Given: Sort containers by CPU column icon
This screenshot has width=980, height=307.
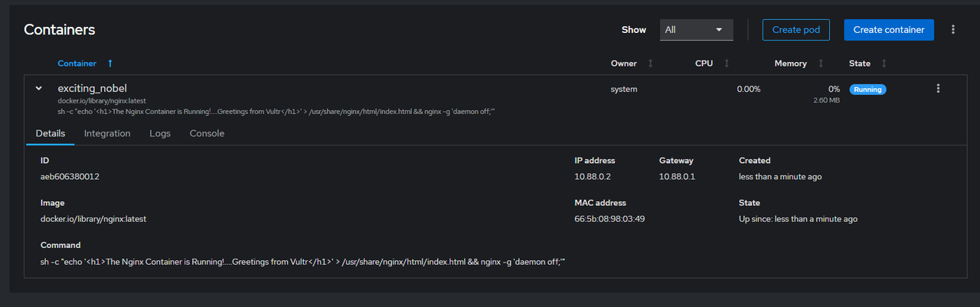Looking at the screenshot, I should click(x=727, y=64).
